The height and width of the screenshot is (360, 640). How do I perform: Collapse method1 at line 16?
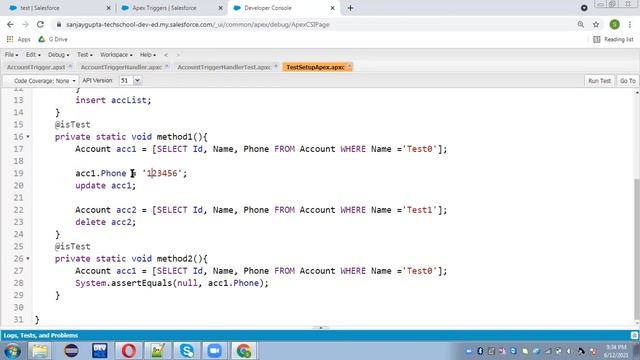point(28,137)
